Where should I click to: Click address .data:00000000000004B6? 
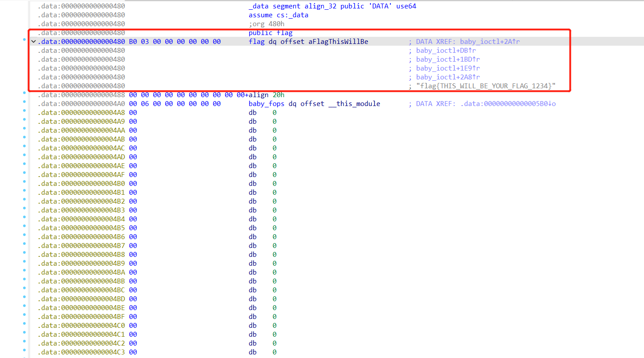pos(81,237)
